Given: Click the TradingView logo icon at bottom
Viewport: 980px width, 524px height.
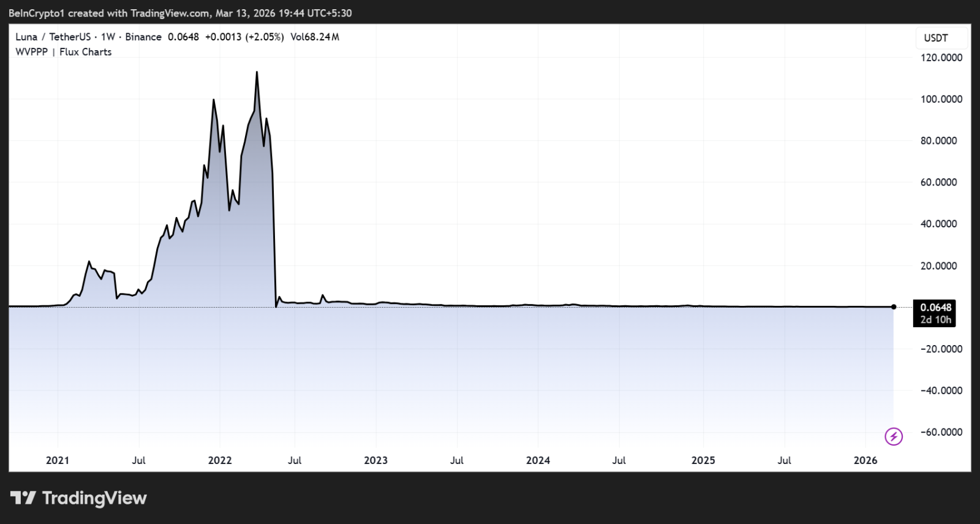Looking at the screenshot, I should pyautogui.click(x=23, y=498).
